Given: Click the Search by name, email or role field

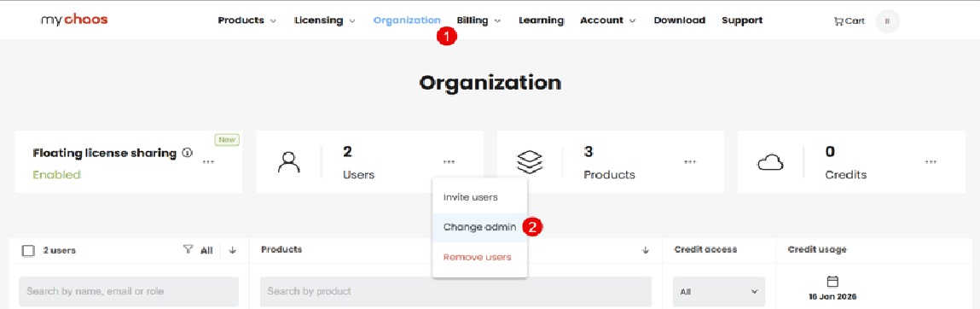Looking at the screenshot, I should click(x=129, y=291).
